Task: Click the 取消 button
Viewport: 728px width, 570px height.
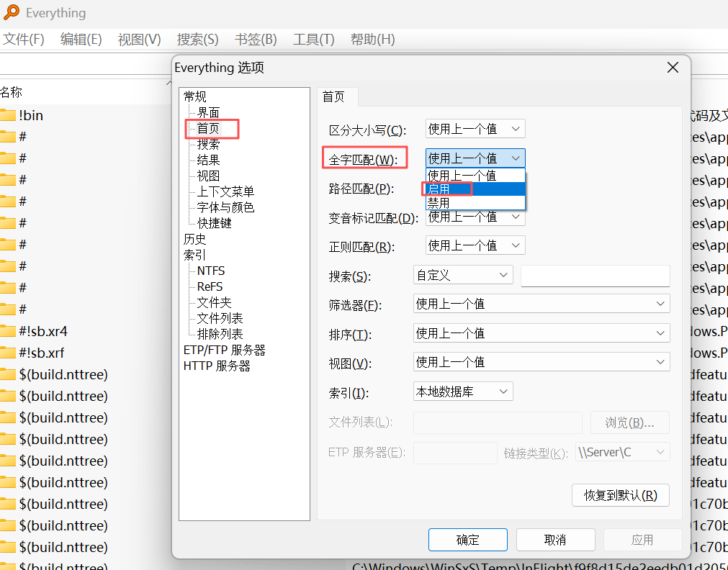Action: click(555, 540)
